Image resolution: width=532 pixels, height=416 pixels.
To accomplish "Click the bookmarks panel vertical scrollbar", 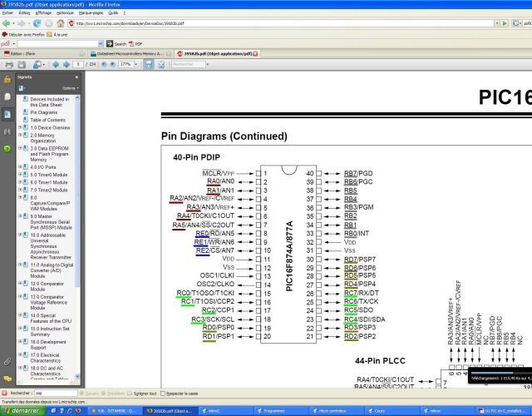I will coord(77,194).
